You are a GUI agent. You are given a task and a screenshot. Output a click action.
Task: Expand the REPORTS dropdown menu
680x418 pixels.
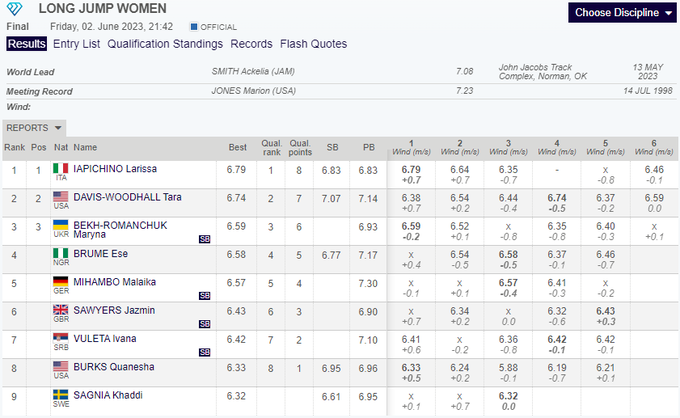click(35, 128)
